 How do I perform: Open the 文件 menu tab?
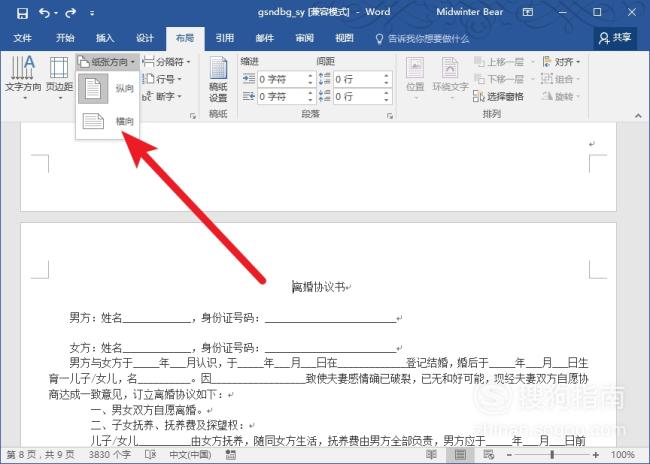point(22,38)
